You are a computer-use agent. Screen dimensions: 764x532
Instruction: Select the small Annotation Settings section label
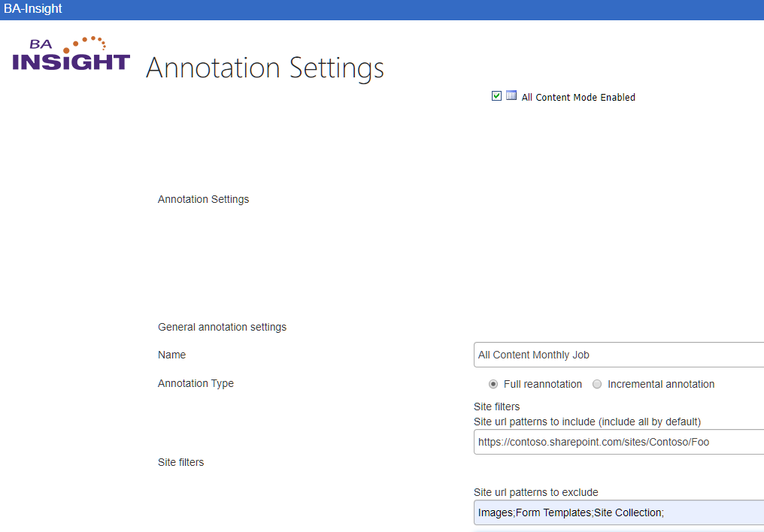coord(203,199)
